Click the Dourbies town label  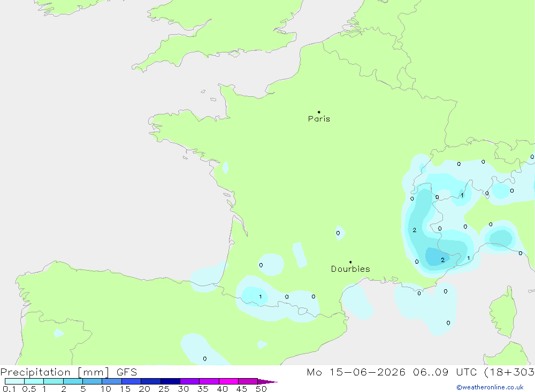pyautogui.click(x=350, y=269)
